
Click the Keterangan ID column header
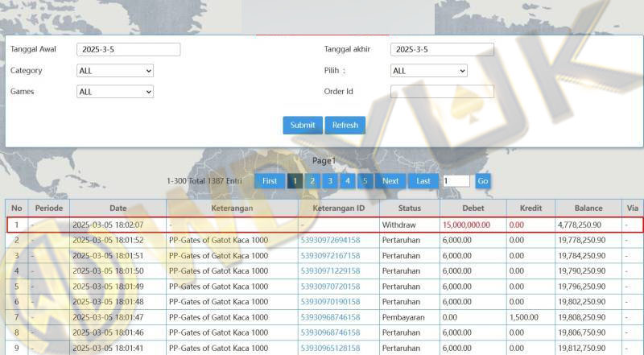[338, 208]
